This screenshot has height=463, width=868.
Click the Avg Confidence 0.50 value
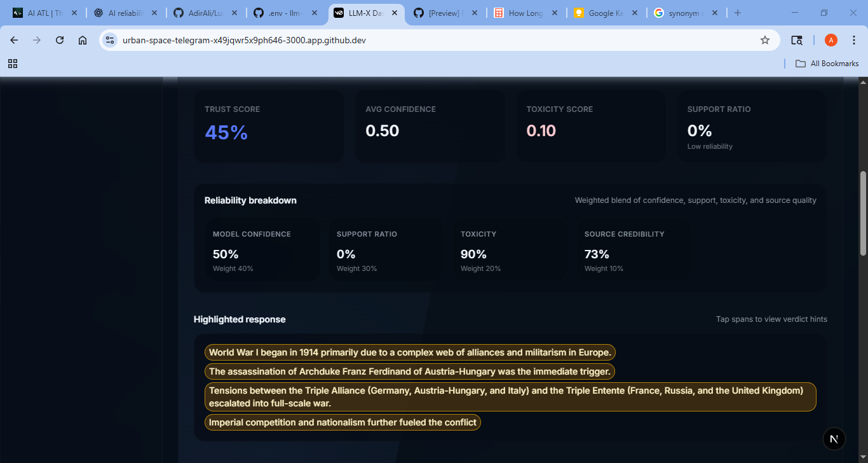pyautogui.click(x=383, y=131)
